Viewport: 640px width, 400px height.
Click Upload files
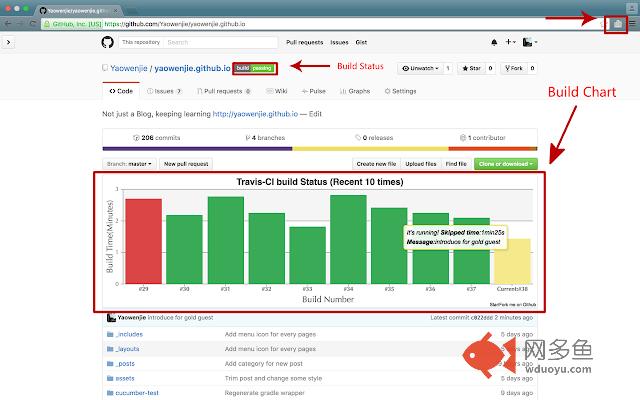pyautogui.click(x=421, y=164)
